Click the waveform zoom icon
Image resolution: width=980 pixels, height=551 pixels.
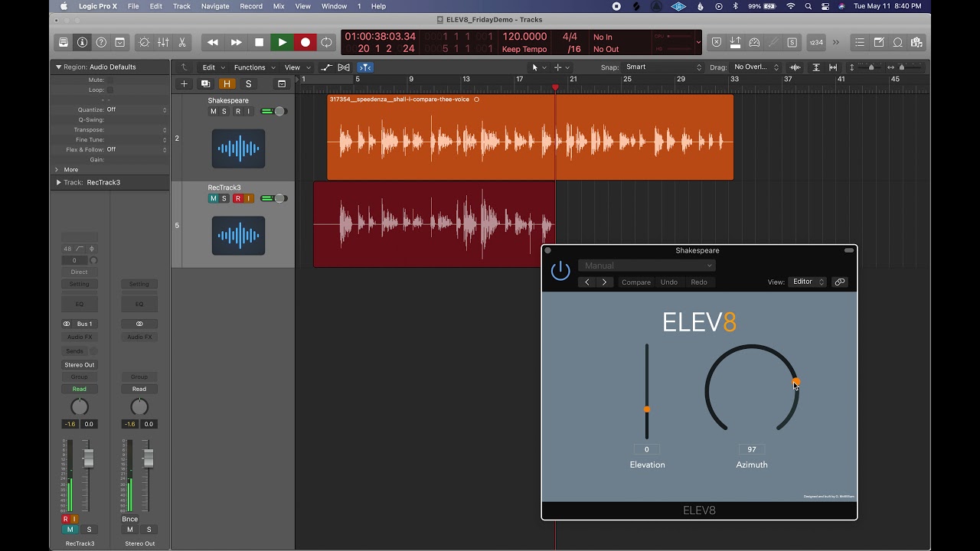tap(795, 67)
